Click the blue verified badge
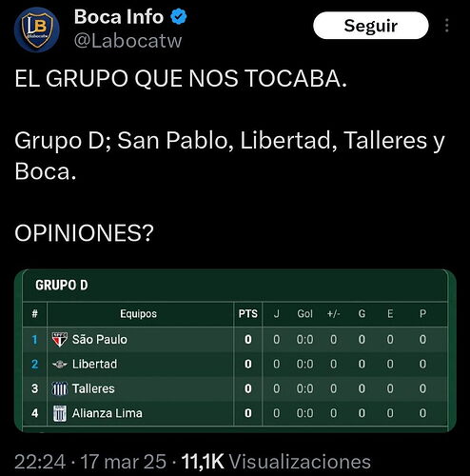 click(x=179, y=16)
